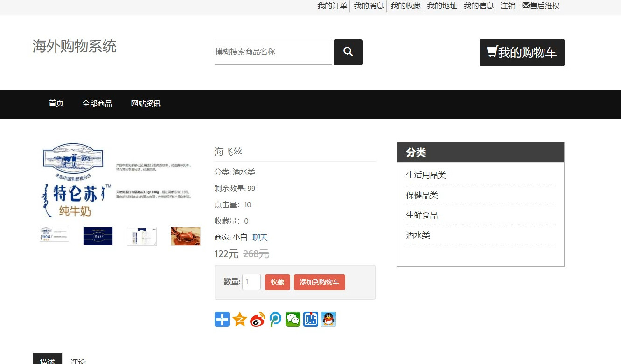The width and height of the screenshot is (621, 364).
Task: Select the third white carton product thumbnail
Action: tap(142, 236)
